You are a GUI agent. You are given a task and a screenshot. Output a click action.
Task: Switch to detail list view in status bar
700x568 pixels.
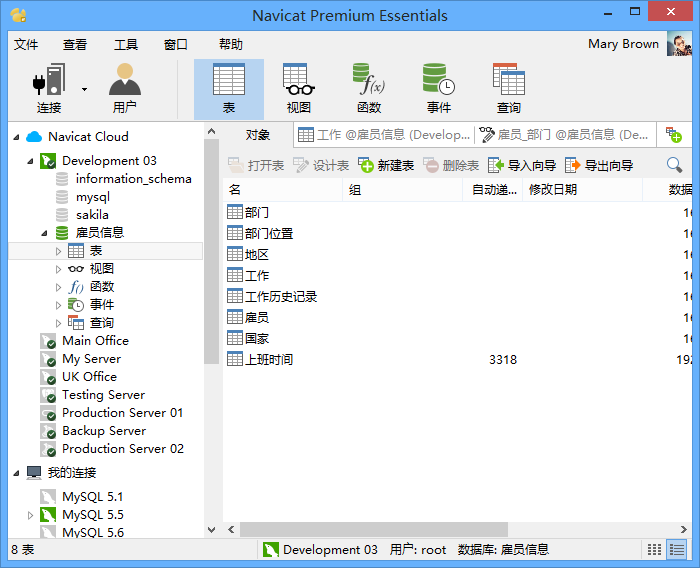click(677, 550)
